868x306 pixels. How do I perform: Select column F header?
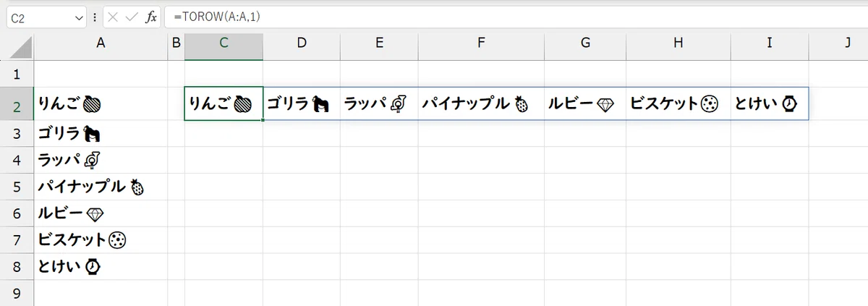tap(481, 43)
